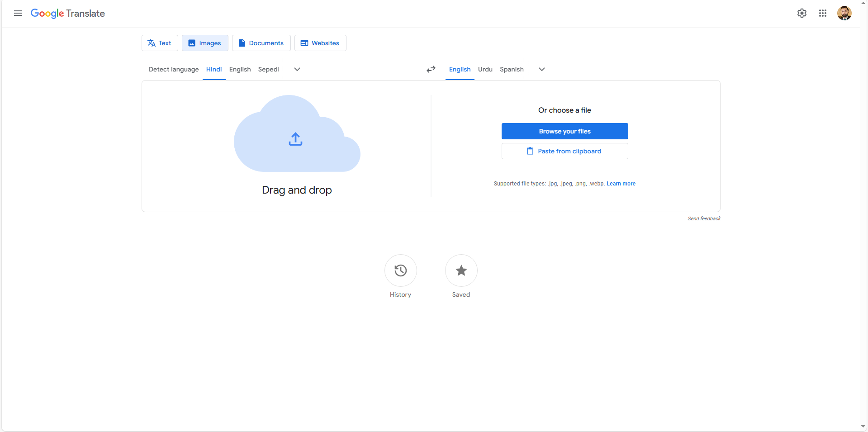Click Browse your files button
This screenshot has width=868, height=432.
(x=565, y=131)
